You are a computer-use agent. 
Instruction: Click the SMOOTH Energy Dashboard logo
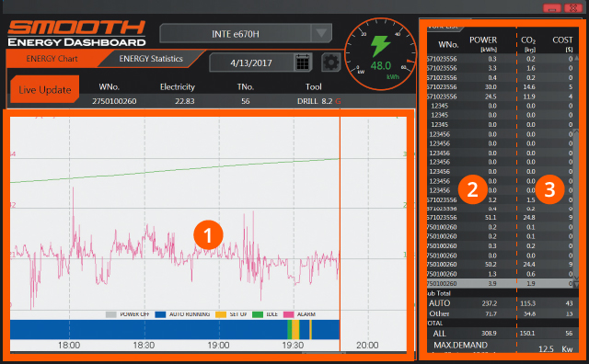(x=76, y=34)
